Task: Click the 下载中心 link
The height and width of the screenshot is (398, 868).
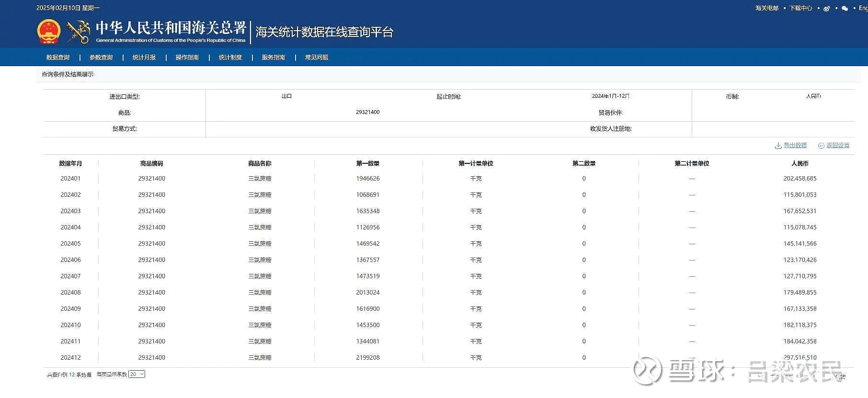Action: tap(801, 8)
